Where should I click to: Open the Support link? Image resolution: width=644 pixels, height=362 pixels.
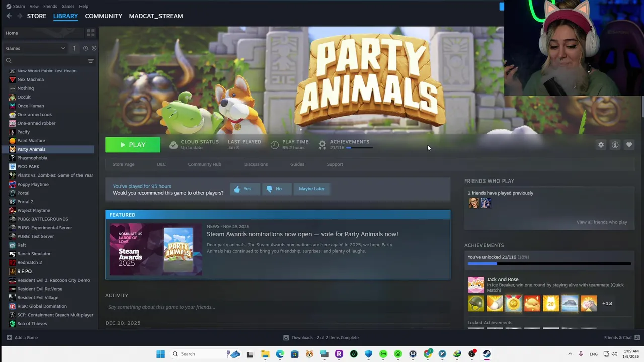[335, 164]
